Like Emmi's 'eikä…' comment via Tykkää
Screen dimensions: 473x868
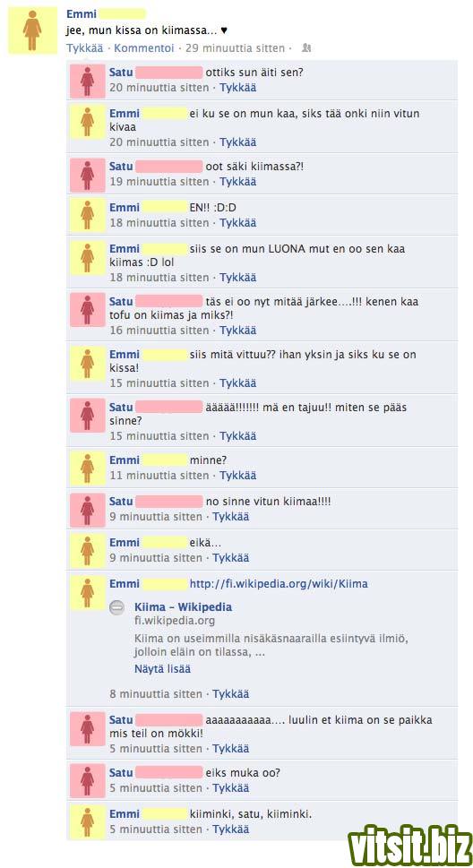(x=231, y=558)
